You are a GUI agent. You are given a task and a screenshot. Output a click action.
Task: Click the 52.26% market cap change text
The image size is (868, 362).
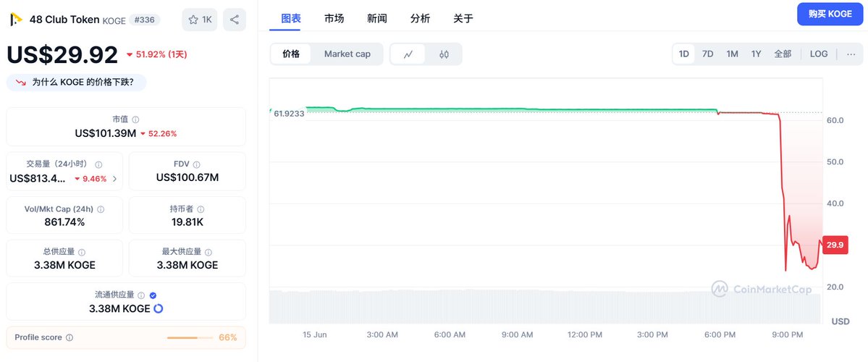tap(163, 133)
